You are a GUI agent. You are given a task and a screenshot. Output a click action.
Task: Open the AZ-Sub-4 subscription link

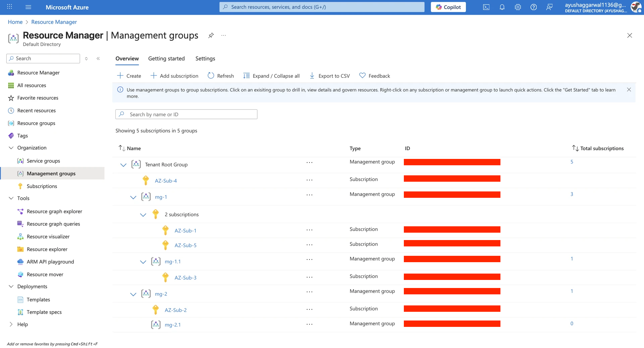pyautogui.click(x=166, y=181)
